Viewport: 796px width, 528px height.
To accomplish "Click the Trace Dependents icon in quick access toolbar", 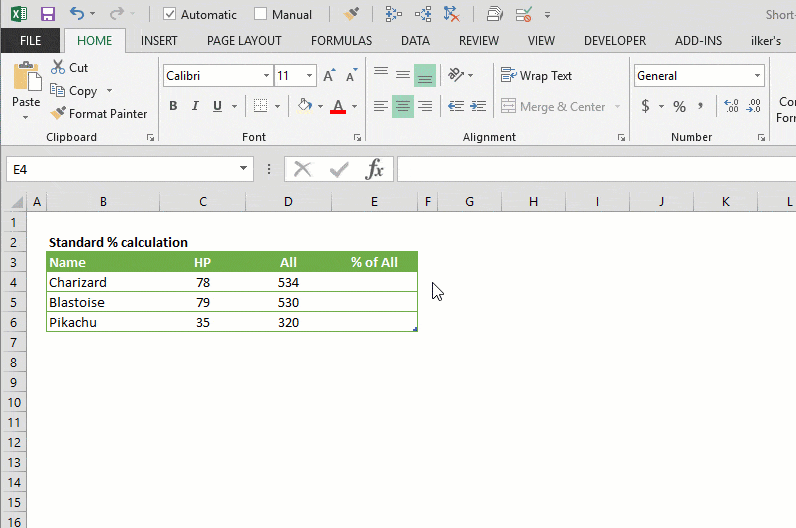I will coord(423,14).
